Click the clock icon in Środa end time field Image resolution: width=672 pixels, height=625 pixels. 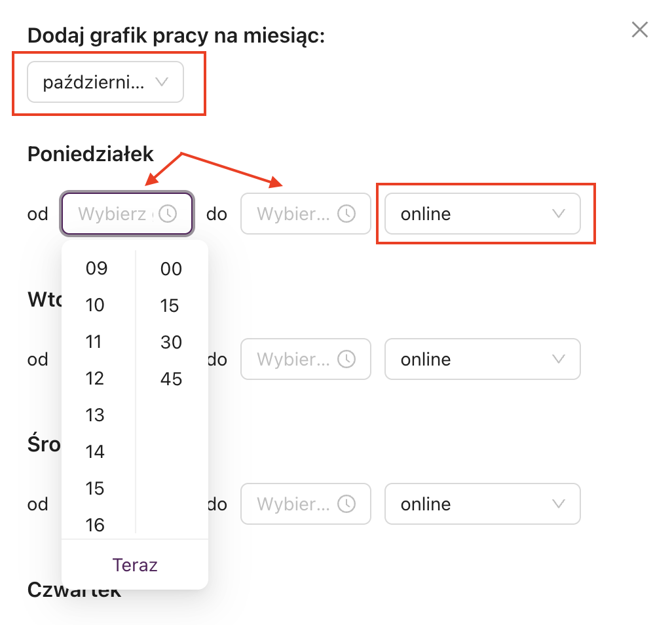(346, 504)
